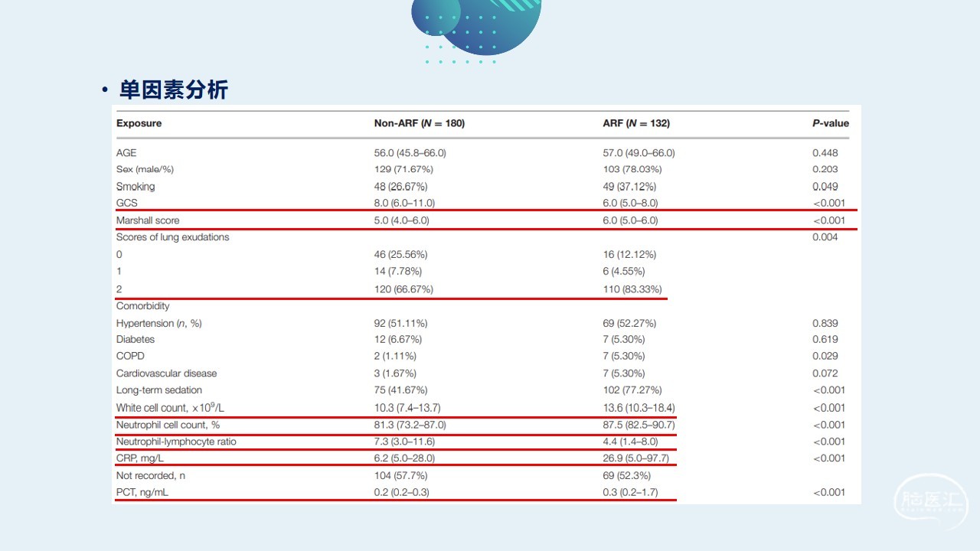Select the Exposure column header
Screen dimensions: 980x551
(x=139, y=123)
